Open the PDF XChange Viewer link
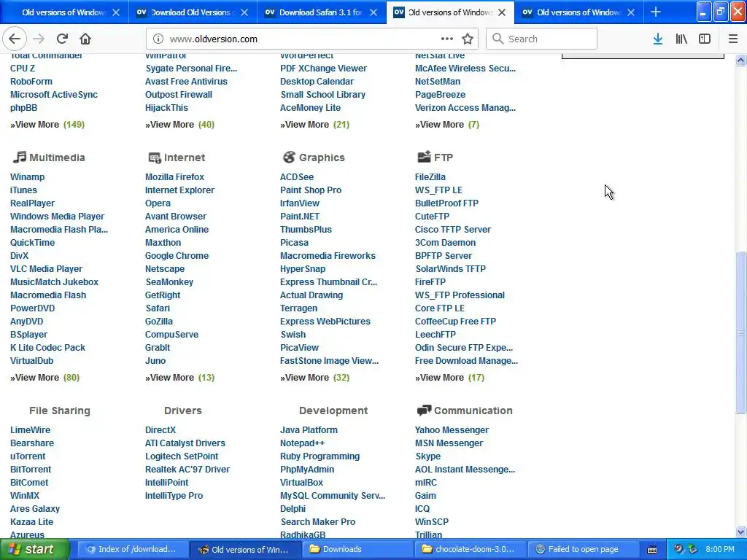Viewport: 747px width, 560px height. coord(323,69)
